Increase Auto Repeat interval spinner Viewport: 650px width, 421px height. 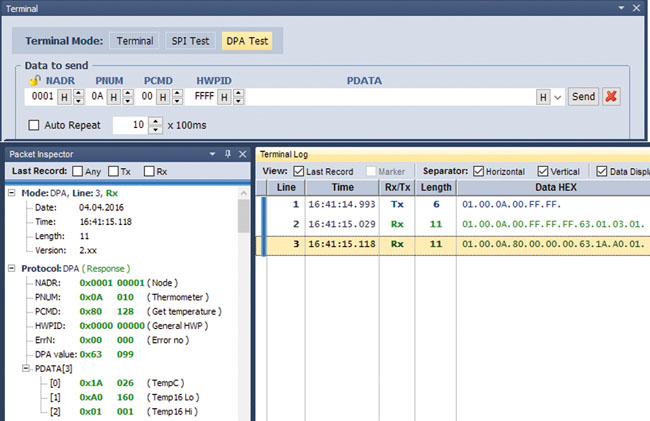(x=155, y=121)
